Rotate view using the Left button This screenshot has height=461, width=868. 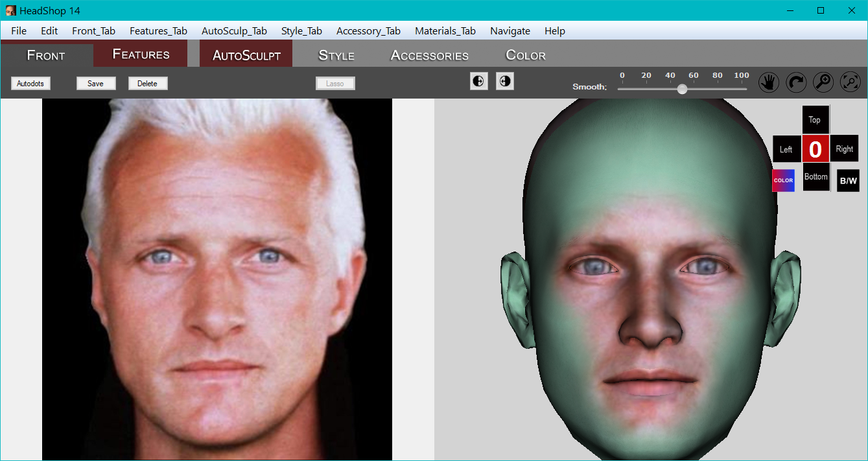click(786, 149)
